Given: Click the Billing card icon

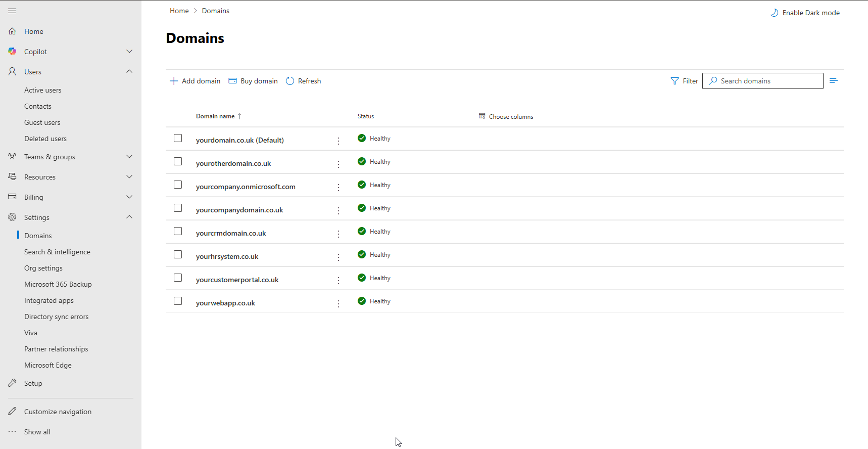Looking at the screenshot, I should pos(12,197).
